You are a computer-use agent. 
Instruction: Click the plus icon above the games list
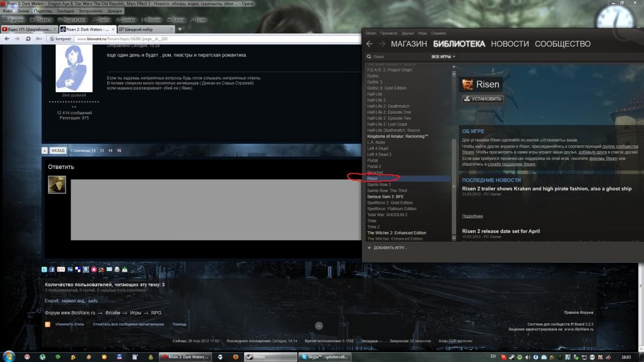pos(453,67)
